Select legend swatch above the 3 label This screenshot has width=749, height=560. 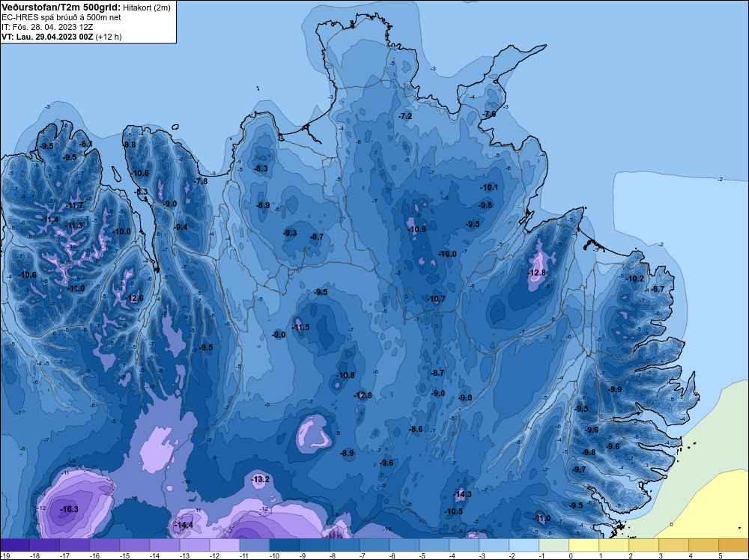point(674,545)
